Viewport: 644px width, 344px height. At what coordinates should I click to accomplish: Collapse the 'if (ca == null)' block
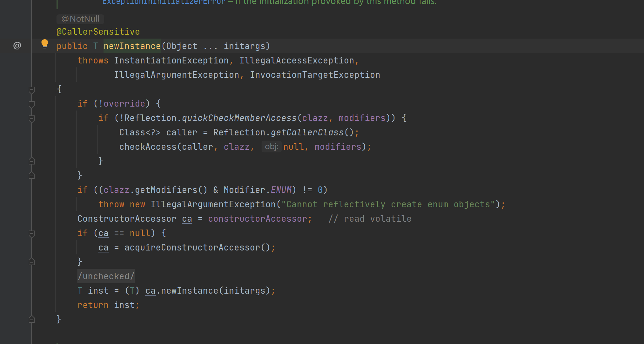(x=32, y=233)
